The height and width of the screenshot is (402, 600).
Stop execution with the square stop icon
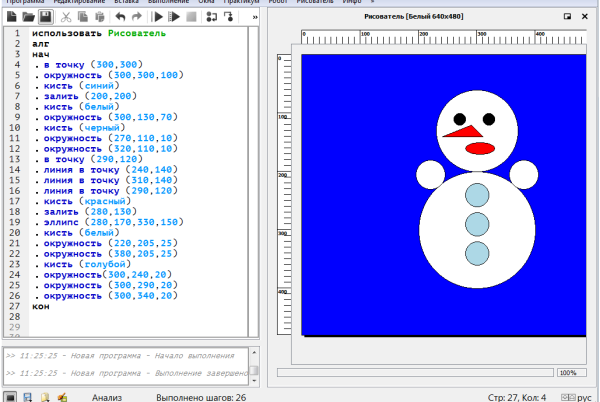coord(191,17)
